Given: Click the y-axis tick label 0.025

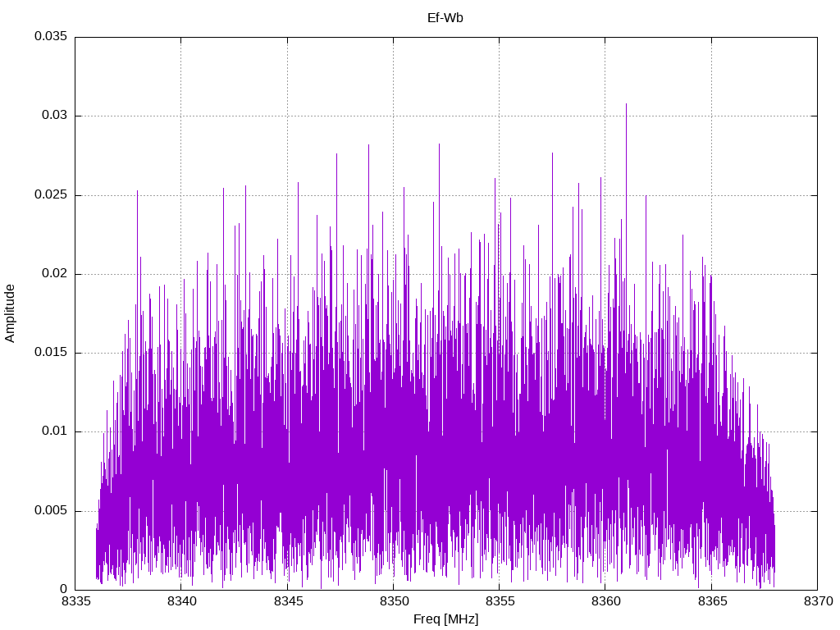Looking at the screenshot, I should pos(51,194).
